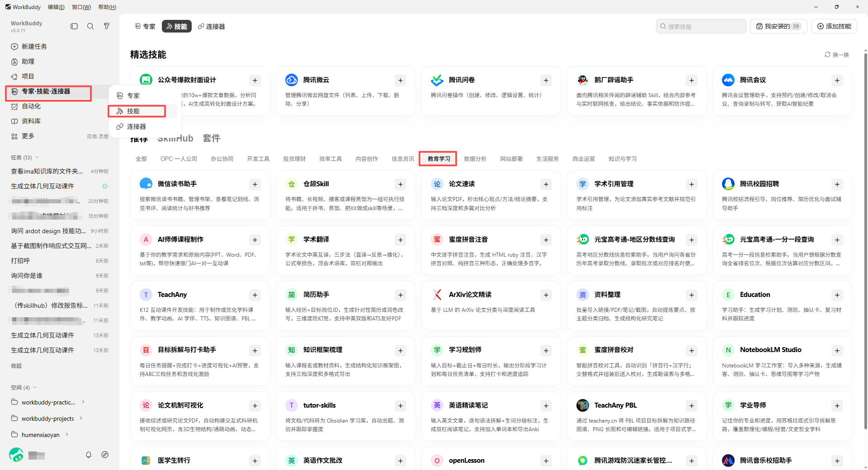Open the 我安装的 39 button
This screenshot has height=470, width=868.
click(x=778, y=26)
